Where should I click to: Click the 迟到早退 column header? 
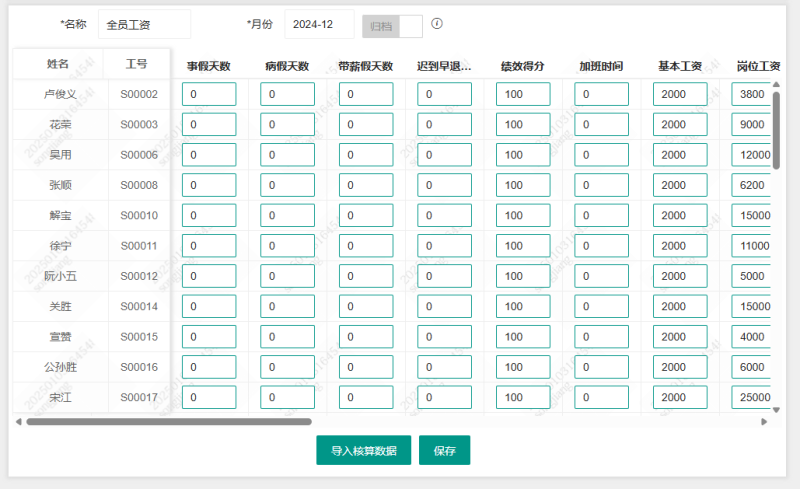click(x=444, y=67)
